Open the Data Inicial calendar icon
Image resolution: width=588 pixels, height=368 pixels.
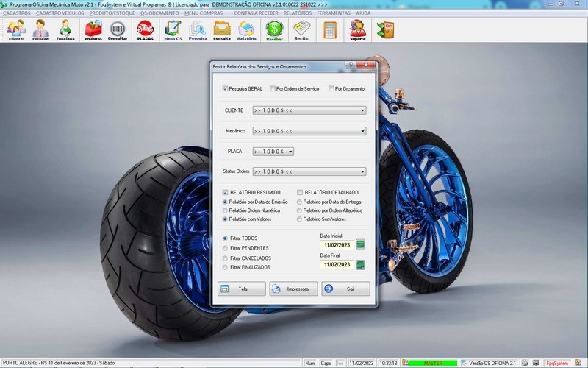pyautogui.click(x=360, y=244)
